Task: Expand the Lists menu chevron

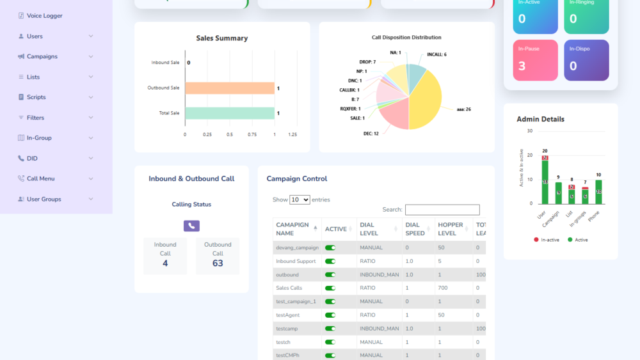Action: [x=91, y=77]
